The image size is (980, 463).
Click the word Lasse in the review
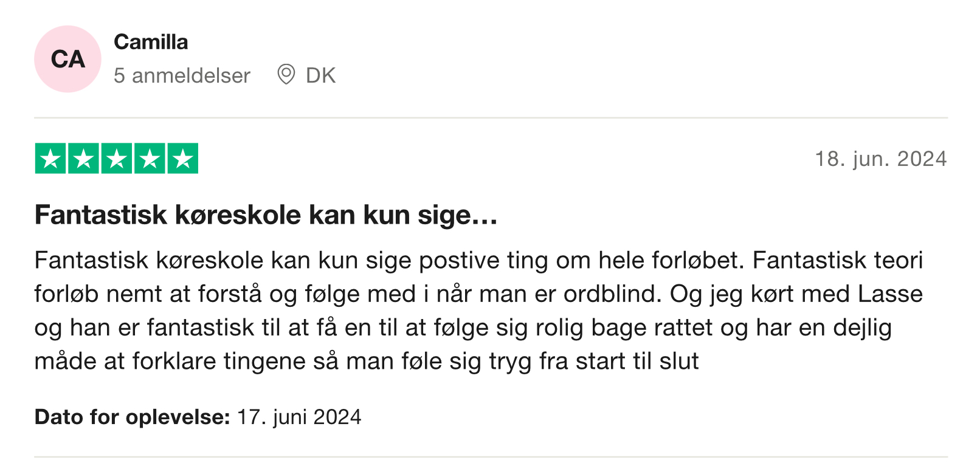[x=890, y=294]
